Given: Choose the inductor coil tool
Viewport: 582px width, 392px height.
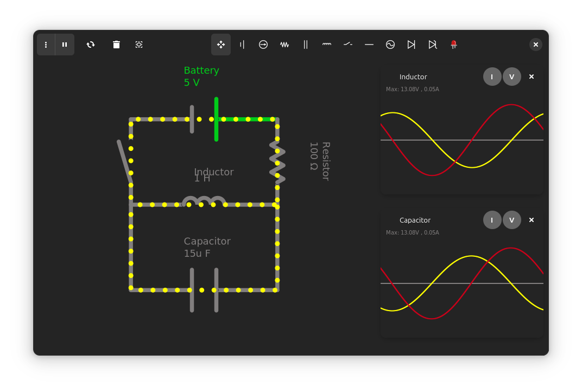Looking at the screenshot, I should click(327, 45).
